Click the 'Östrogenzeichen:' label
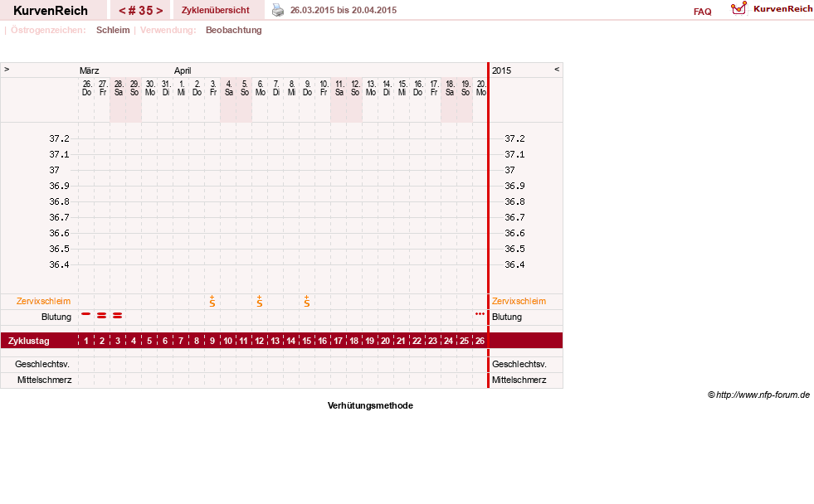Screen dimensions: 814x504 click(48, 30)
